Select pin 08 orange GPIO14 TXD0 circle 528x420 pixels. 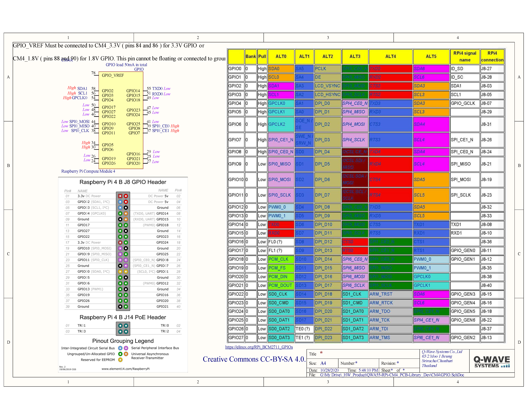[x=126, y=213]
